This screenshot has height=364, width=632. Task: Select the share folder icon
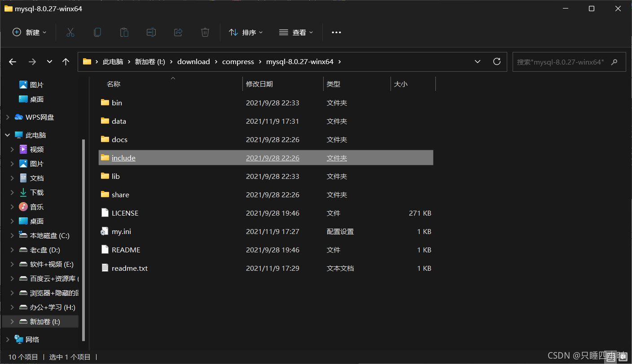[x=105, y=195]
